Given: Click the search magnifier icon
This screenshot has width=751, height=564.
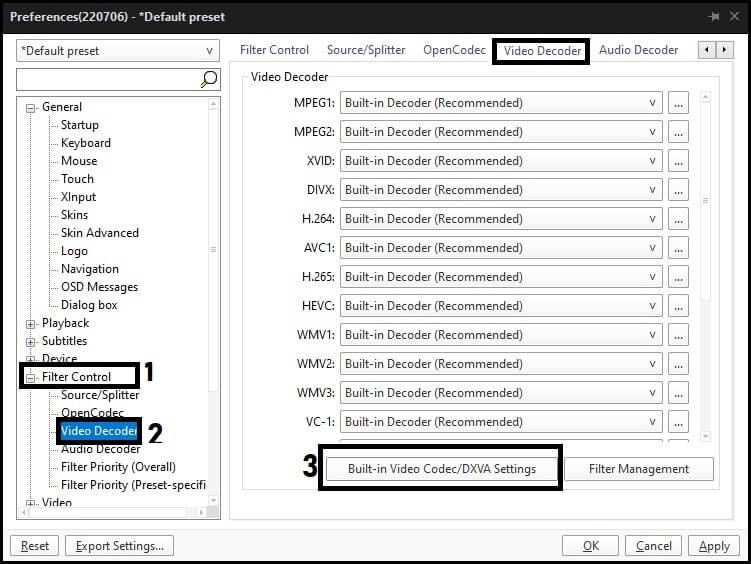Looking at the screenshot, I should click(x=209, y=79).
